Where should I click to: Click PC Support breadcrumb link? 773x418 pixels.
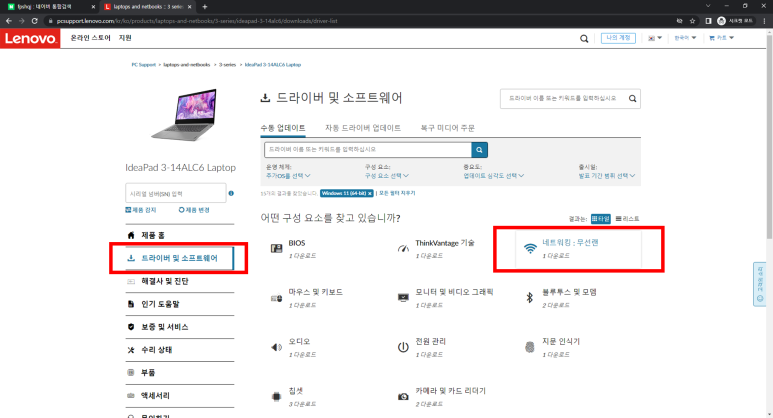pyautogui.click(x=143, y=65)
